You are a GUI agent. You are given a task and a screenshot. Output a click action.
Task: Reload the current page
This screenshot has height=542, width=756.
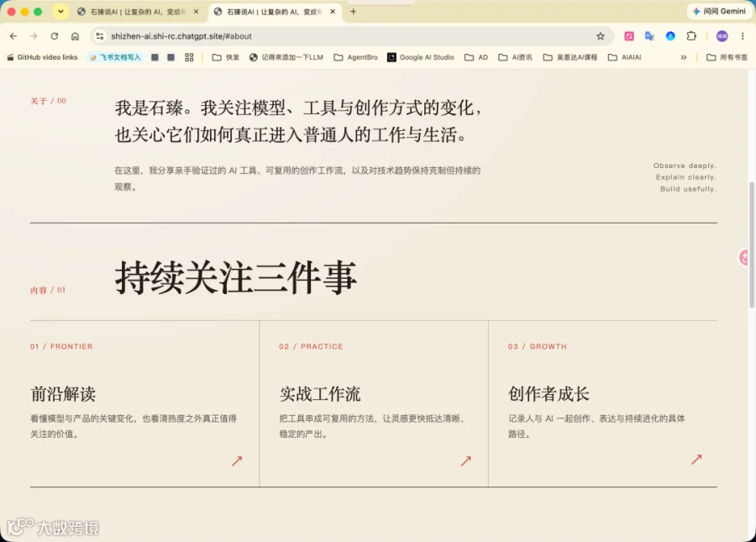click(x=55, y=36)
